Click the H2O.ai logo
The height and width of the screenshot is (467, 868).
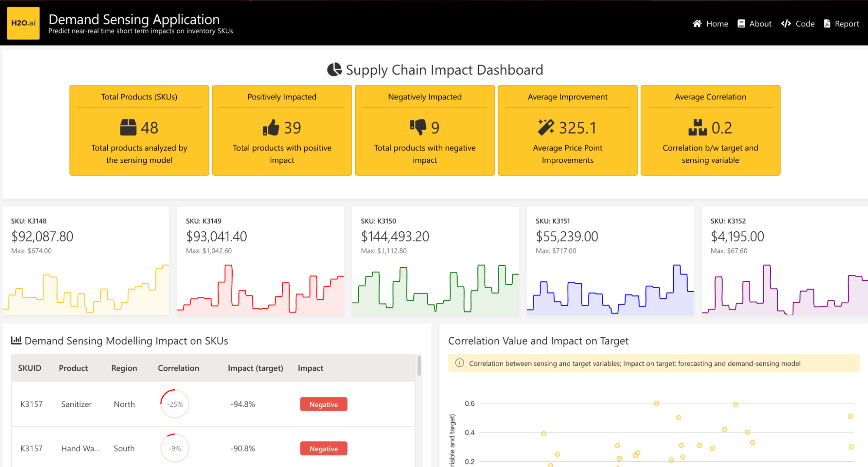(23, 23)
